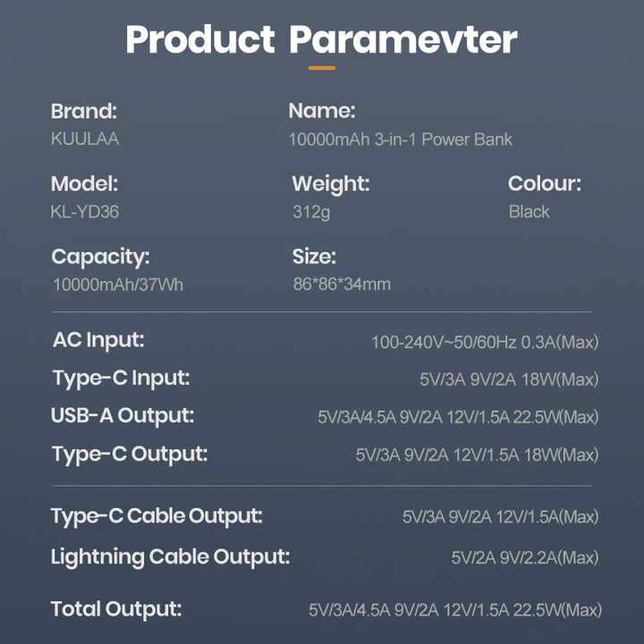Click the Lightning Cable Output label
Screen dimensions: 644x644
coord(171,557)
